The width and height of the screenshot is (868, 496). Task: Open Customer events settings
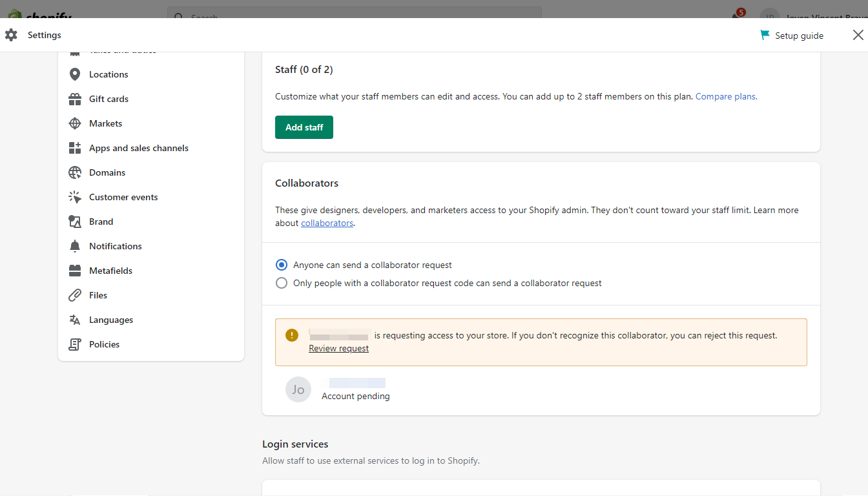click(123, 196)
